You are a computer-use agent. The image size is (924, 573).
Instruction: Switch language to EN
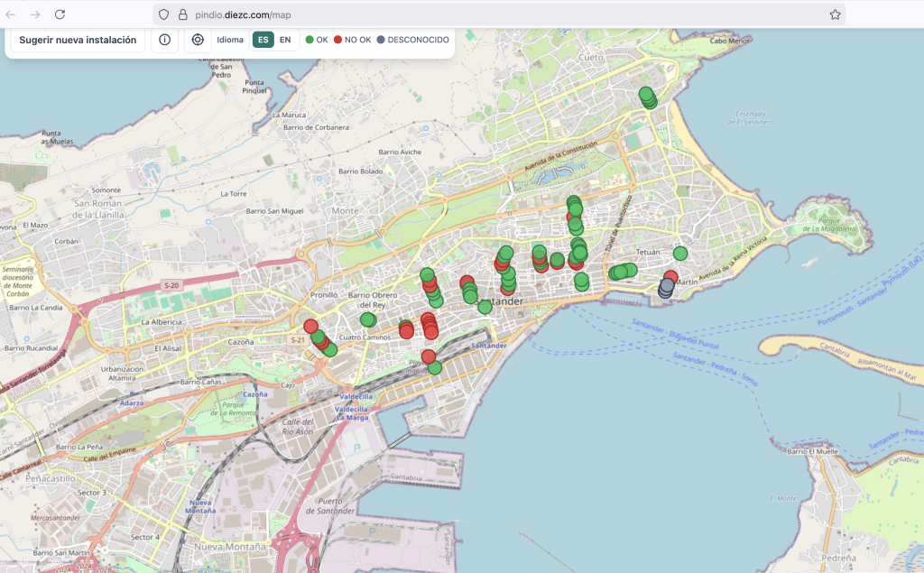coord(285,40)
